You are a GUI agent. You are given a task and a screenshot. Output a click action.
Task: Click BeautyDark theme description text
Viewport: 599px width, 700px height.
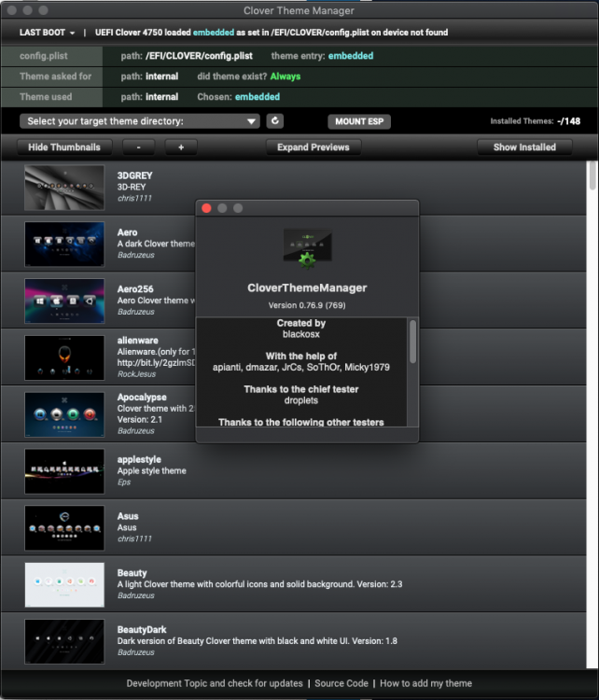(x=258, y=640)
